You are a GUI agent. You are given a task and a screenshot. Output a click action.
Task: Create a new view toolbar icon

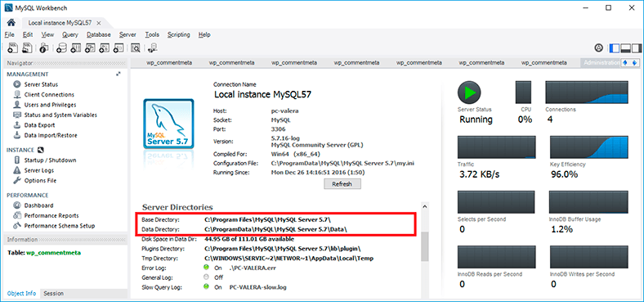pos(91,48)
